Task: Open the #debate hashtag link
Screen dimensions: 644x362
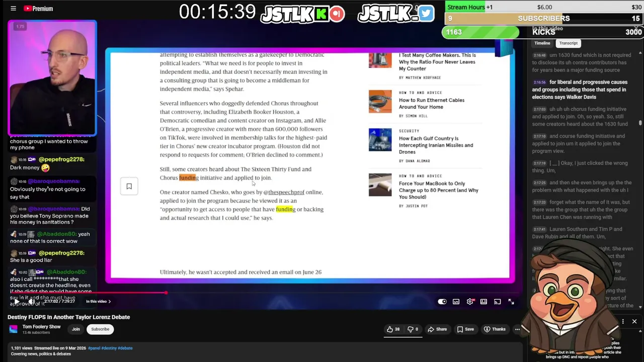Action: 125,348
